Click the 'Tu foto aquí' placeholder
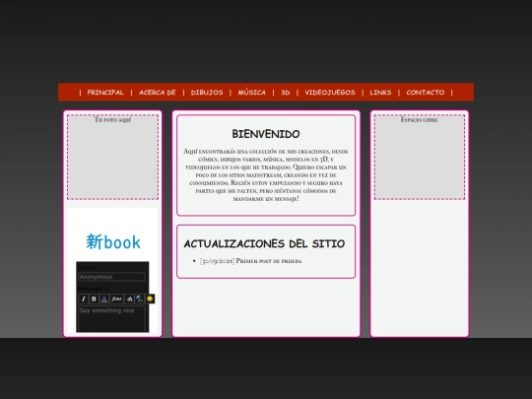Screen dimensions: 532x399 (x=113, y=157)
